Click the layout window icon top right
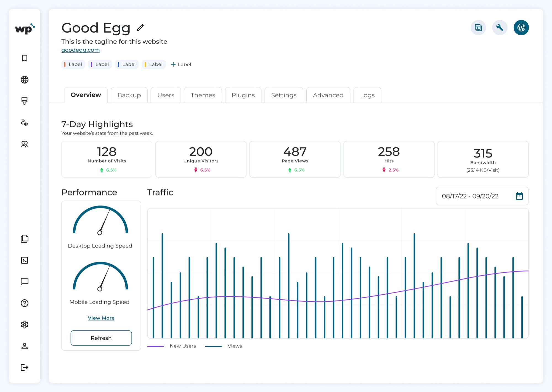This screenshot has height=392, width=552. pos(478,28)
